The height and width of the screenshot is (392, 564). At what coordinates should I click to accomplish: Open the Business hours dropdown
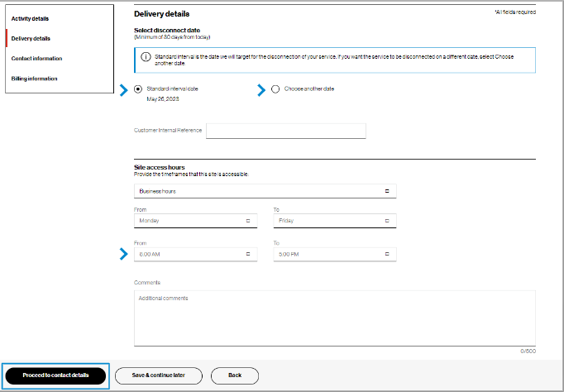pyautogui.click(x=265, y=191)
